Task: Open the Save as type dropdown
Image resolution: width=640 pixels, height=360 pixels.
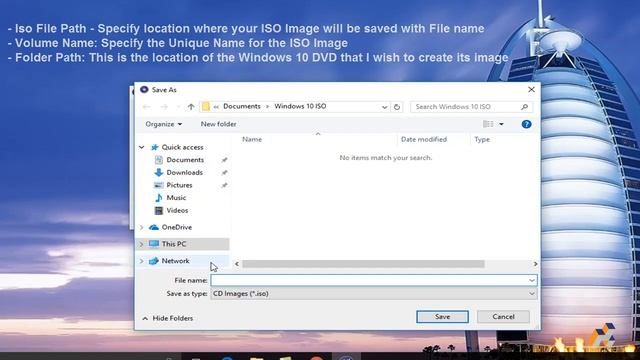Action: tap(373, 294)
